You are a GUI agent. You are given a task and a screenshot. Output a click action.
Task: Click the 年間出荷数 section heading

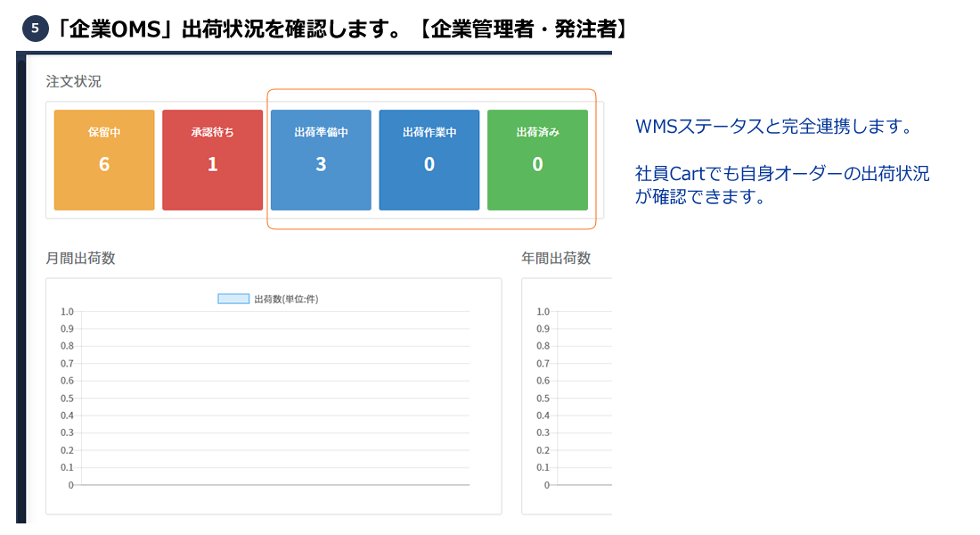click(x=556, y=259)
